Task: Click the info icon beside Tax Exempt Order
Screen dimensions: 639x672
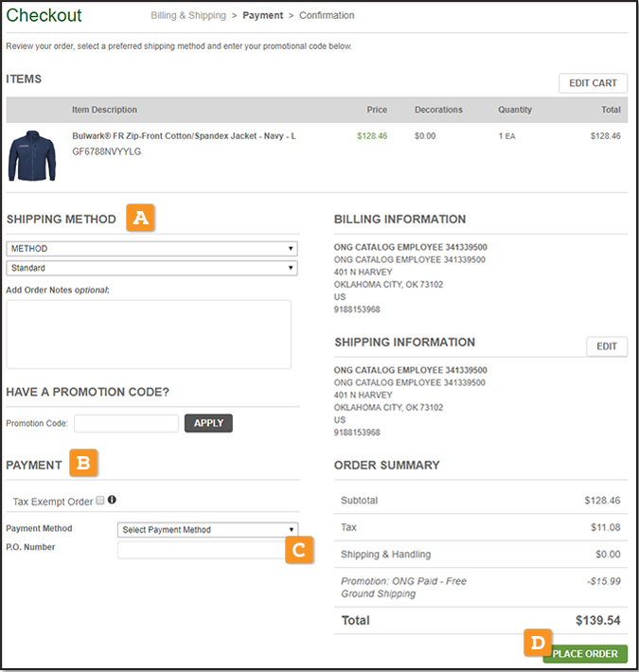Action: click(x=112, y=500)
